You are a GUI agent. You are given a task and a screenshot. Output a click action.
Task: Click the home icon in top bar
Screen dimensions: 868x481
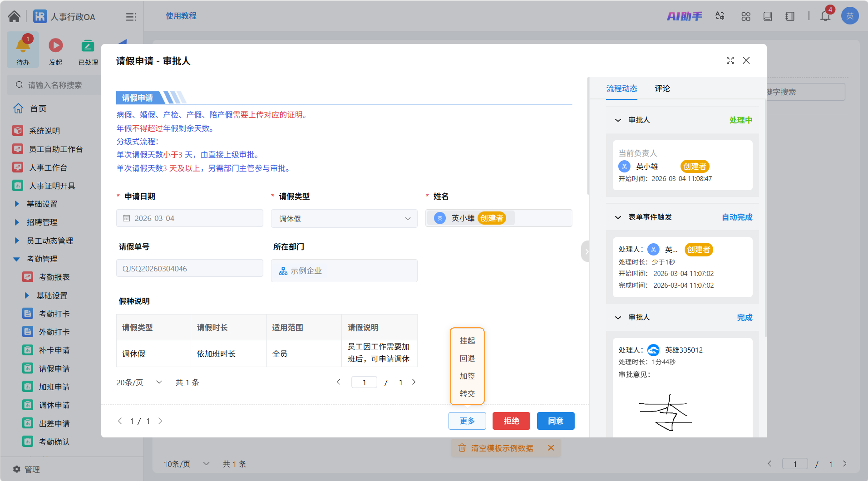click(14, 16)
